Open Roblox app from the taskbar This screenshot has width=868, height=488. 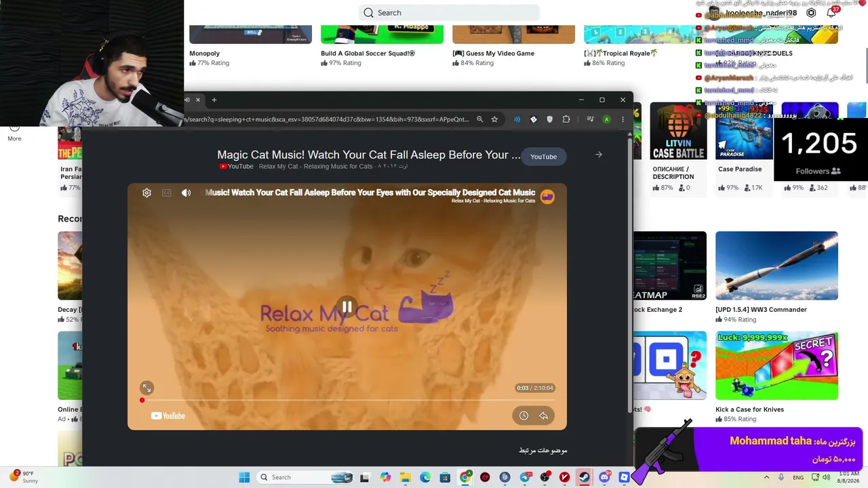[x=624, y=477]
